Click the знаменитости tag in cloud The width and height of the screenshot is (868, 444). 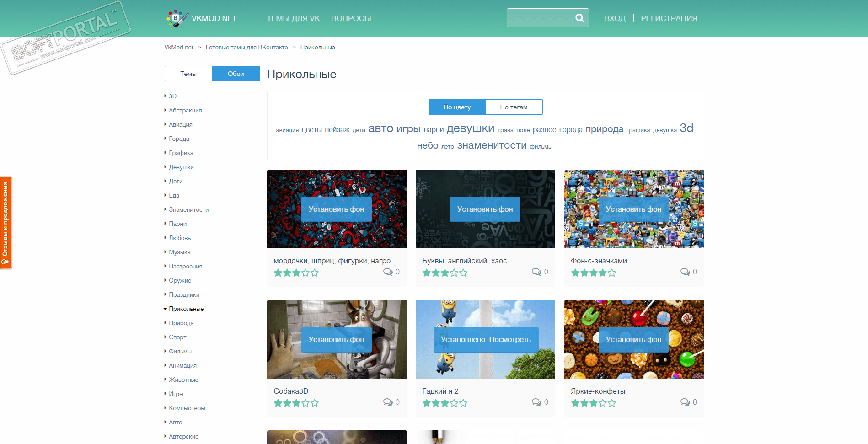(492, 145)
